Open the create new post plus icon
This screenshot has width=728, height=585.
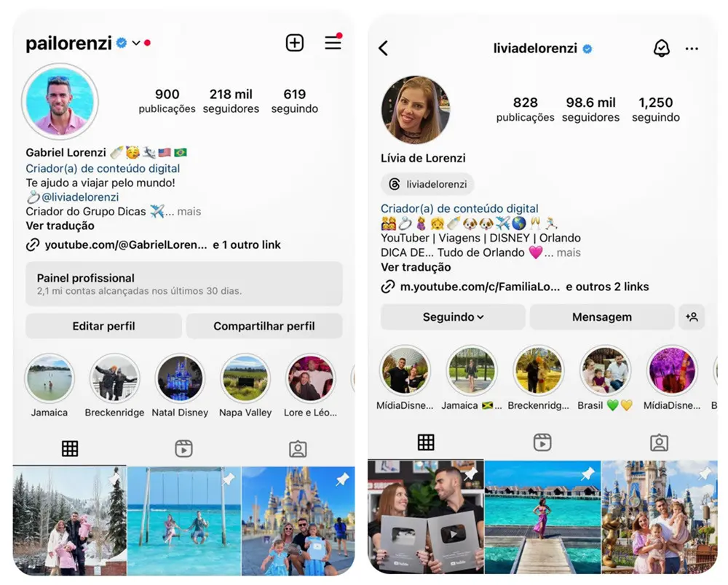(x=294, y=43)
